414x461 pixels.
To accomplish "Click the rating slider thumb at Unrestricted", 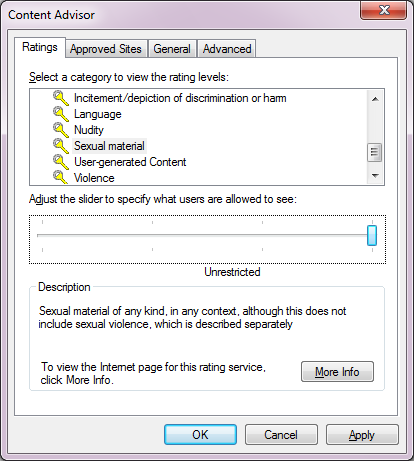I will [372, 235].
